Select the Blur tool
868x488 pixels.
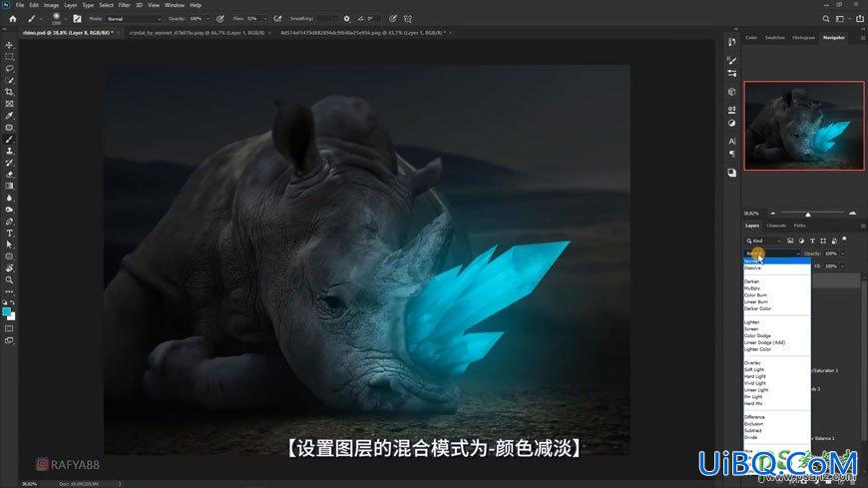9,198
